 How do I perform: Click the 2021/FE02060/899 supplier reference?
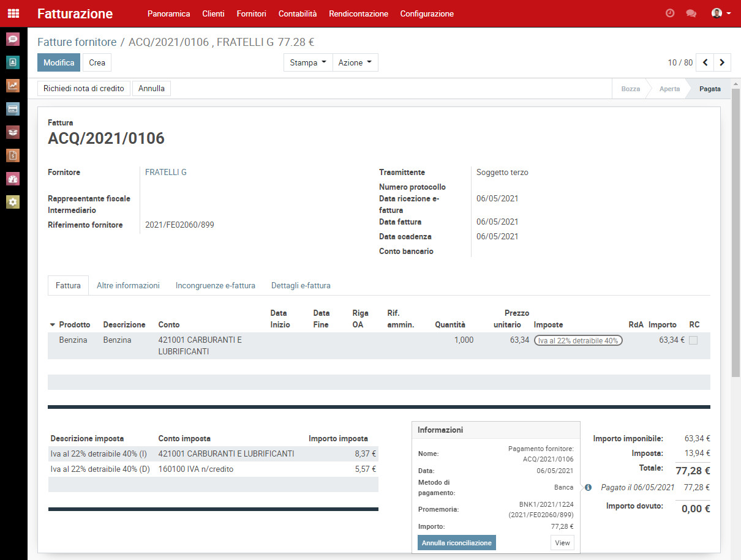pos(179,225)
